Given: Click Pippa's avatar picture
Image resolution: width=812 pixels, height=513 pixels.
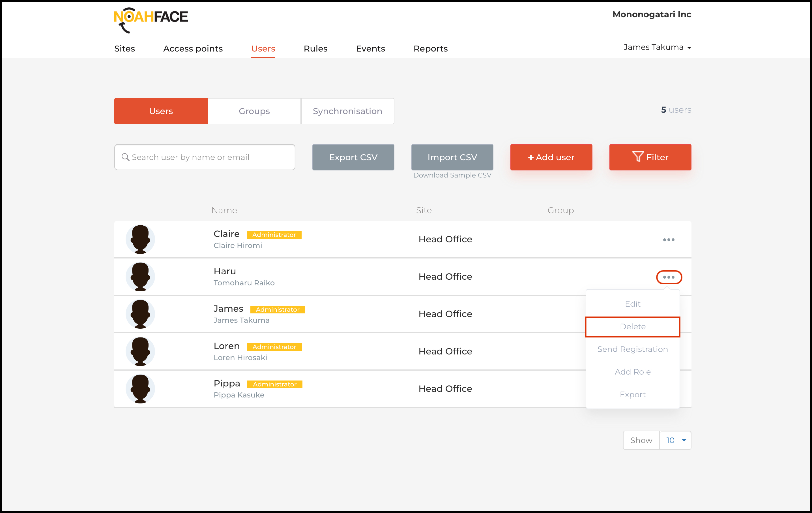Looking at the screenshot, I should click(x=140, y=388).
